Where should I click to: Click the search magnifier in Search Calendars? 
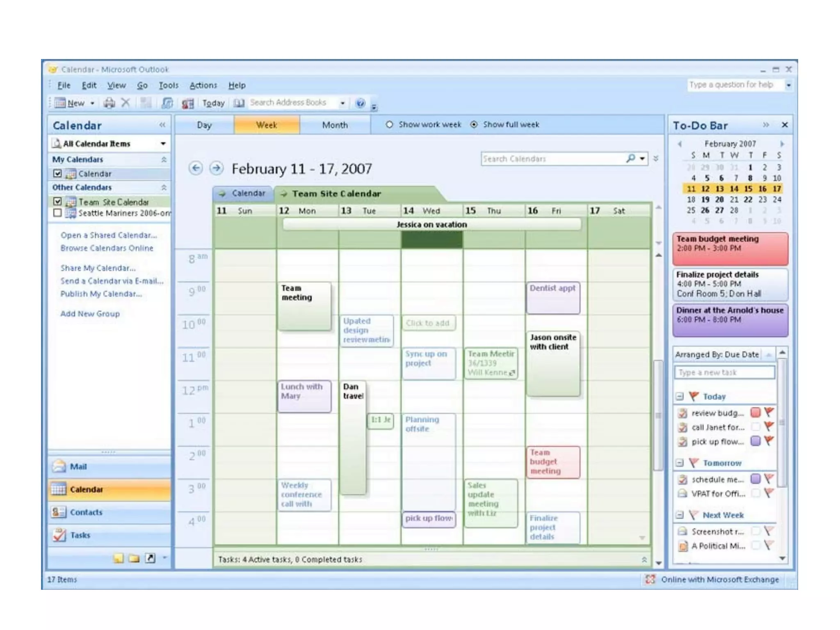point(630,158)
